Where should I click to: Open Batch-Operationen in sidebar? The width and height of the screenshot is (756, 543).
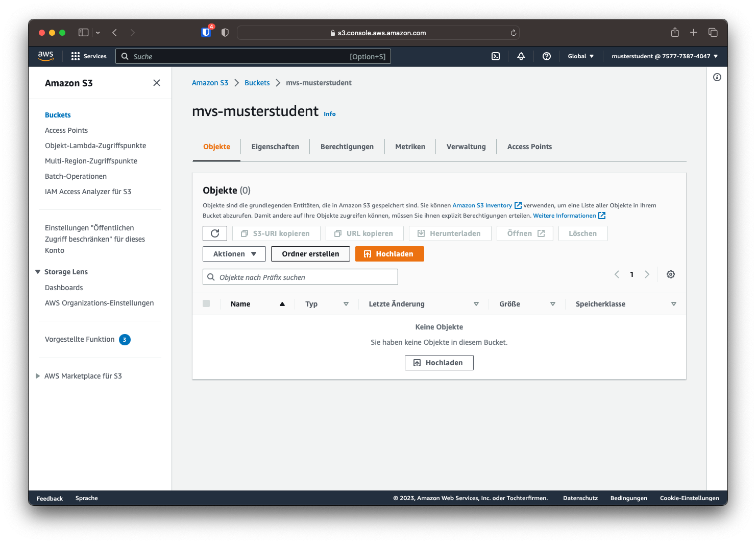(76, 176)
